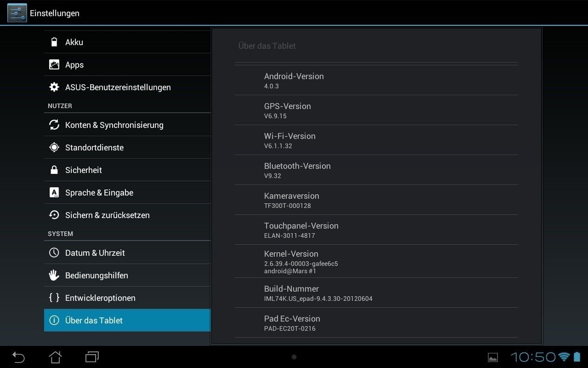The image size is (588, 368).
Task: Open the Entwickleroptionen entry
Action: pos(127,298)
